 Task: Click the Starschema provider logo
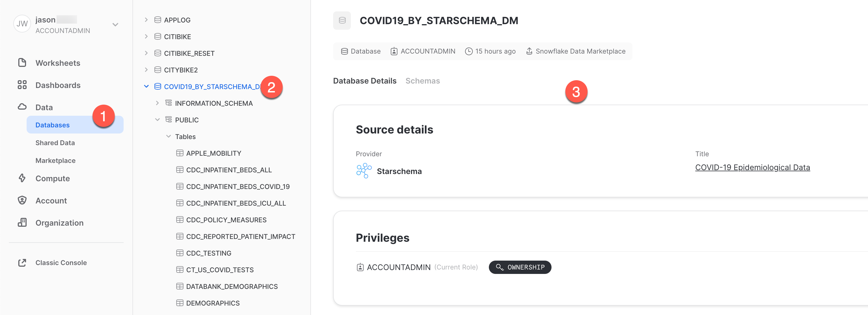point(364,170)
